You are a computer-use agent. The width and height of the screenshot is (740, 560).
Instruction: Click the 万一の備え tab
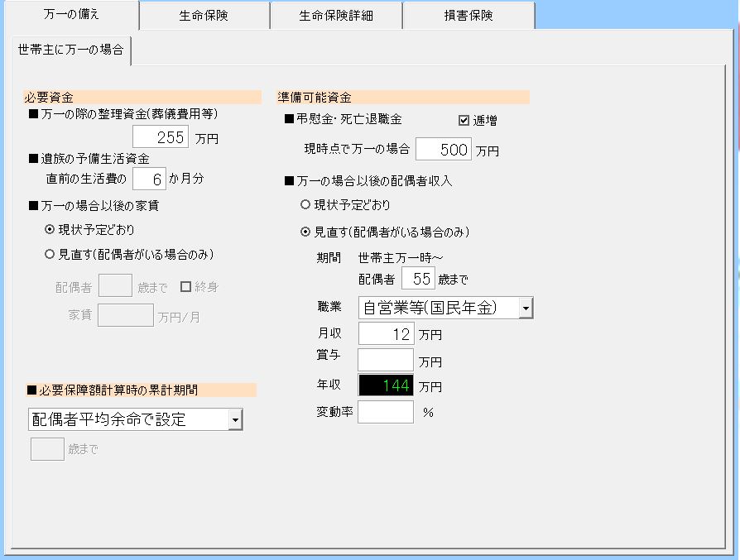tap(70, 15)
